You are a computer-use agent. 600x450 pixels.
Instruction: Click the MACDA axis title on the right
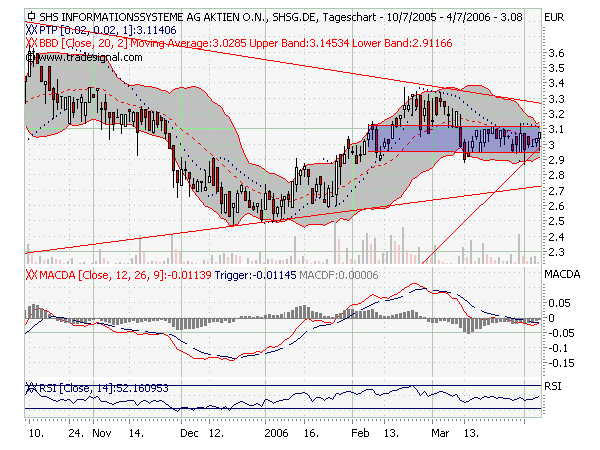[562, 274]
